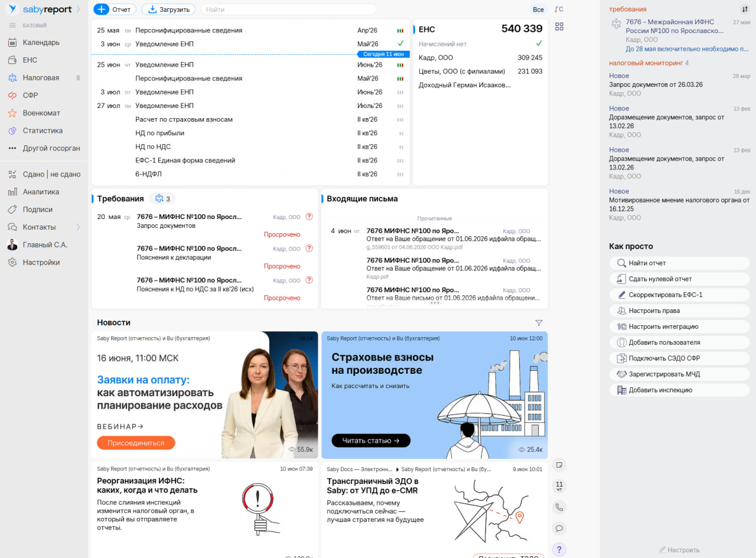Screen dimensions: 756x558
Task: Open the ЕНС widget header
Action: (427, 29)
